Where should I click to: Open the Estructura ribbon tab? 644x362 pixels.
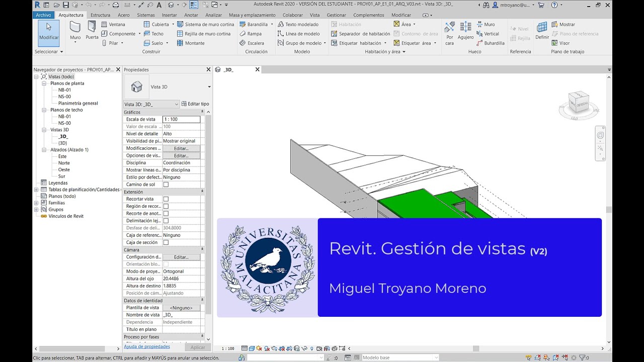click(x=100, y=15)
